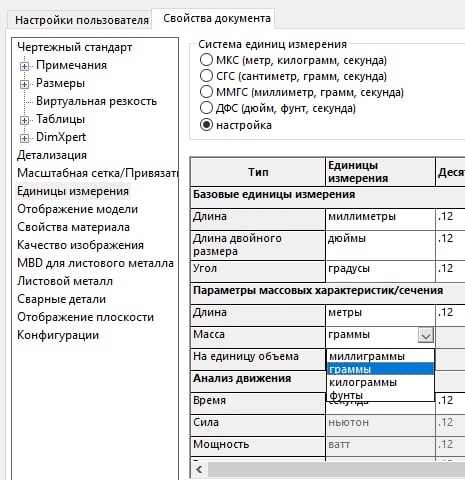Select the настройка radio button
Screen dimensions: 465x480
[206, 125]
